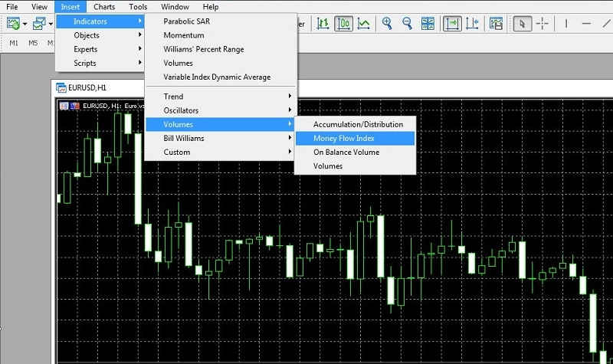
Task: Click the Zoom Out magnifier icon
Action: (408, 24)
